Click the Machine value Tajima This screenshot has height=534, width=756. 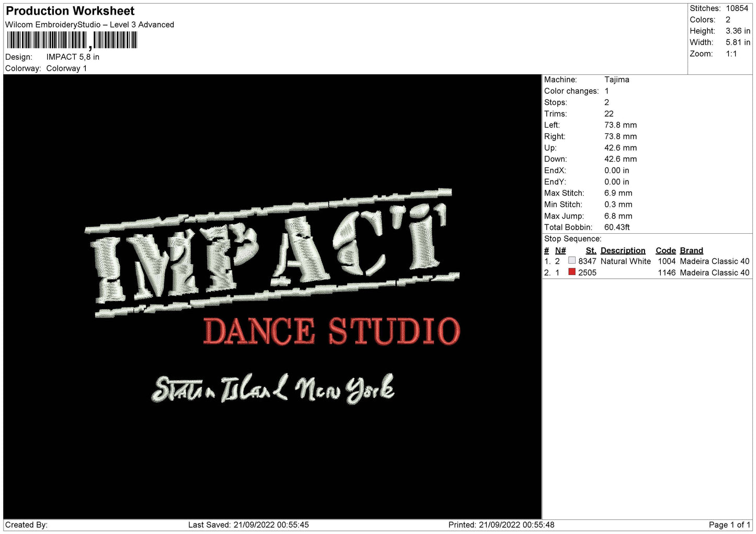tap(617, 79)
